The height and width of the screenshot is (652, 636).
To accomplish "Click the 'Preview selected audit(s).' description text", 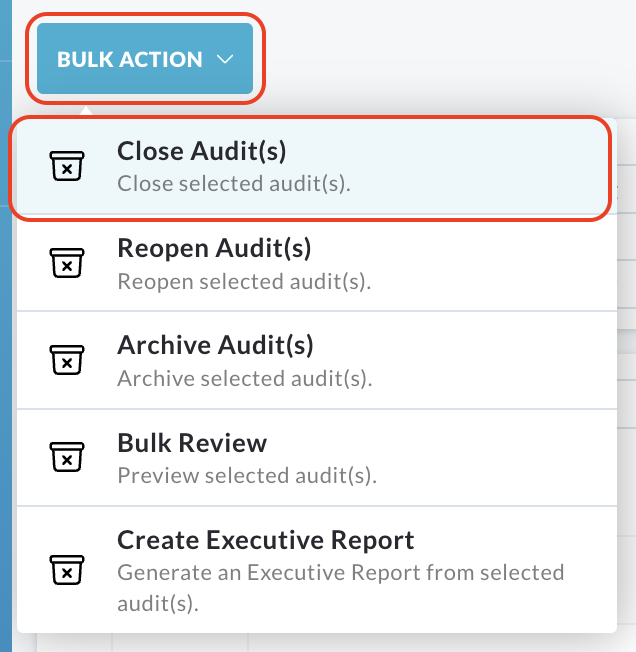I will pos(247,476).
